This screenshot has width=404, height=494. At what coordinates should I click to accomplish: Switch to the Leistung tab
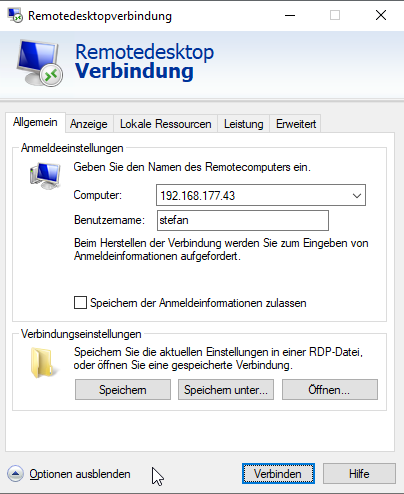click(x=244, y=124)
